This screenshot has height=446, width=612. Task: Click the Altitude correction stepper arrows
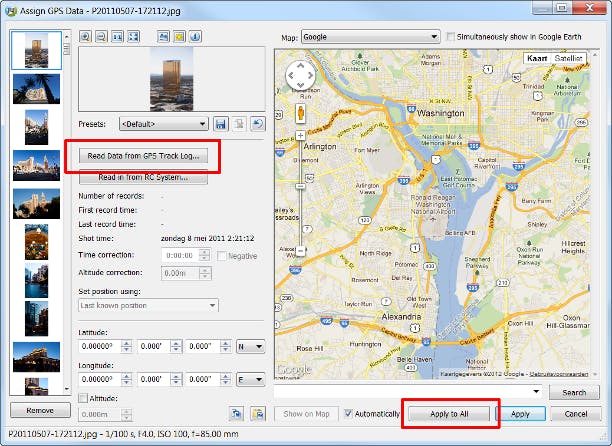click(204, 273)
